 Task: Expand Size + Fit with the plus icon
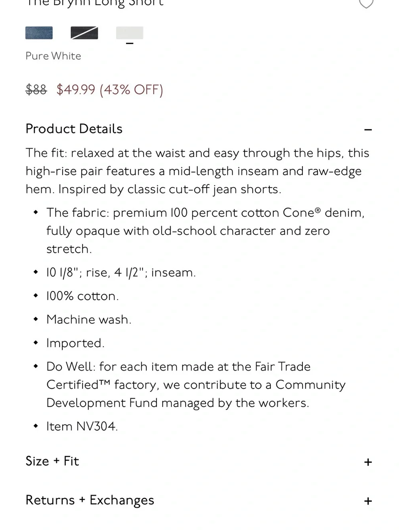[x=368, y=462]
